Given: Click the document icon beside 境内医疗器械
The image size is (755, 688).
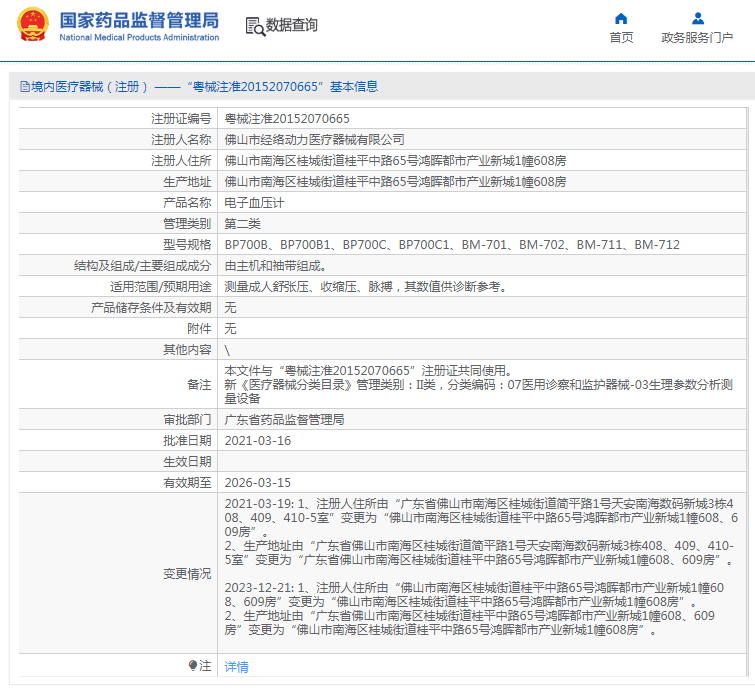Looking at the screenshot, I should [25, 87].
